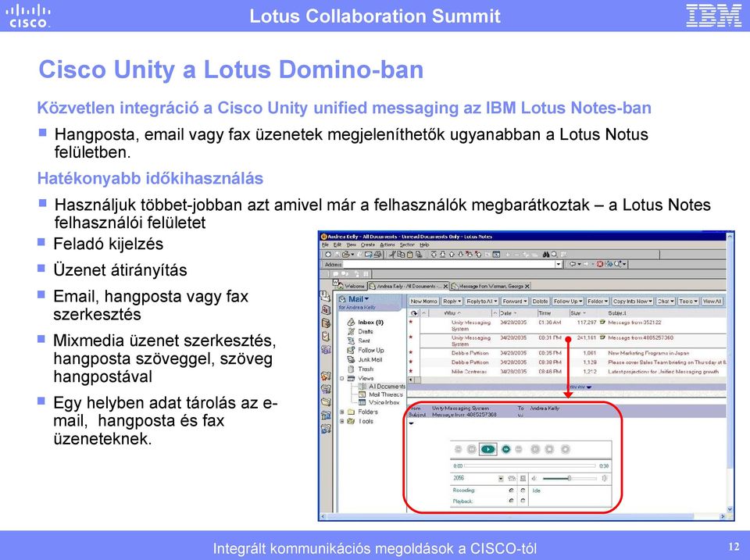Click the playback progress bar
This screenshot has width=750, height=560.
tap(530, 465)
